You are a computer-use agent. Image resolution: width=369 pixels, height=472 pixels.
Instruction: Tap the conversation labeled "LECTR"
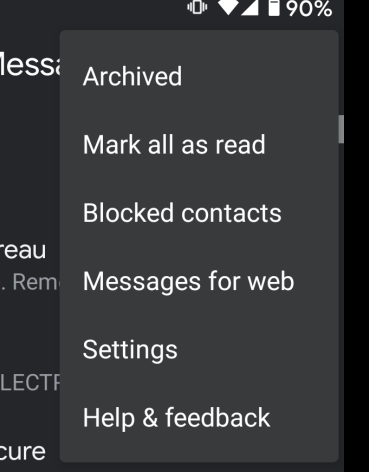point(30,382)
